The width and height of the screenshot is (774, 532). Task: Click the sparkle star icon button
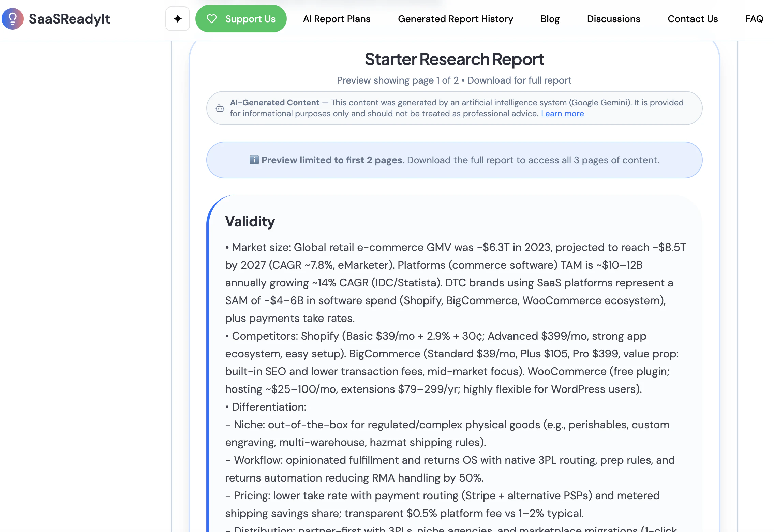[x=177, y=19]
